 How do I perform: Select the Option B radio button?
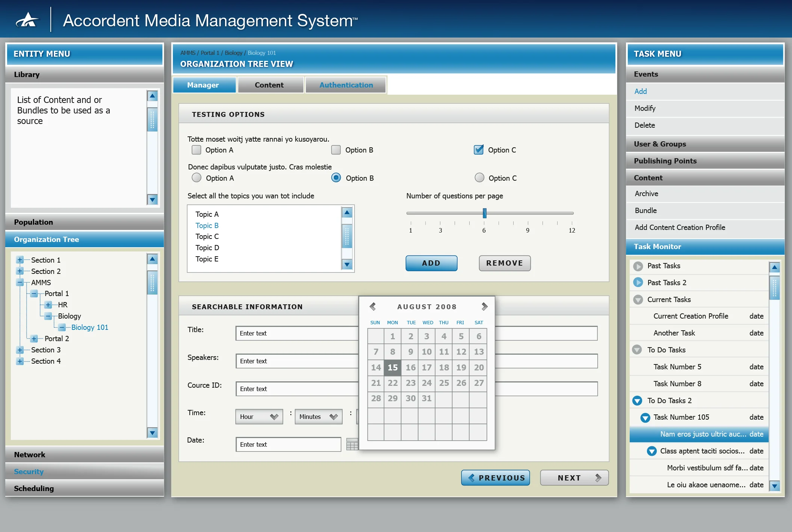coord(336,178)
